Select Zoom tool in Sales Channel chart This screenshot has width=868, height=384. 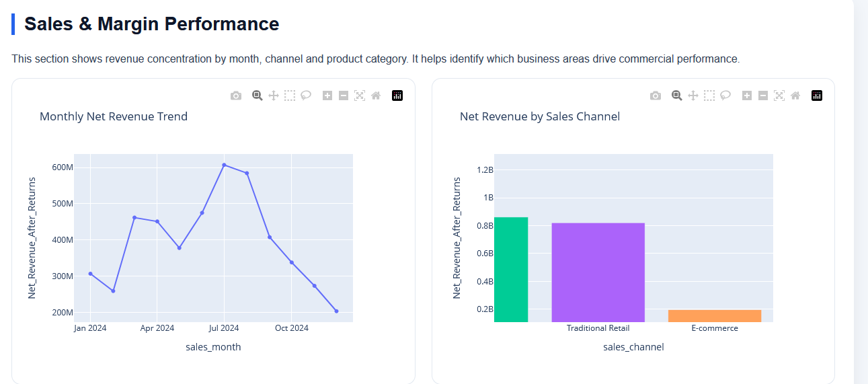click(x=677, y=95)
